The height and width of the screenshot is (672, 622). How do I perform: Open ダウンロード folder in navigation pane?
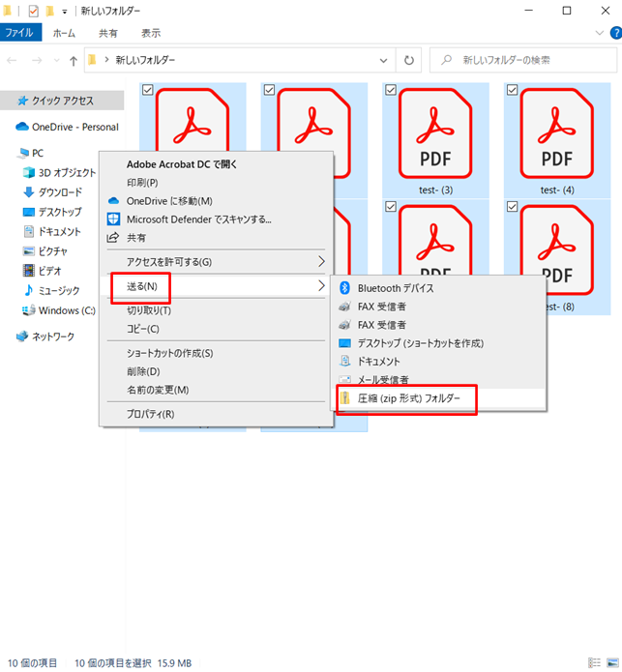point(59,192)
